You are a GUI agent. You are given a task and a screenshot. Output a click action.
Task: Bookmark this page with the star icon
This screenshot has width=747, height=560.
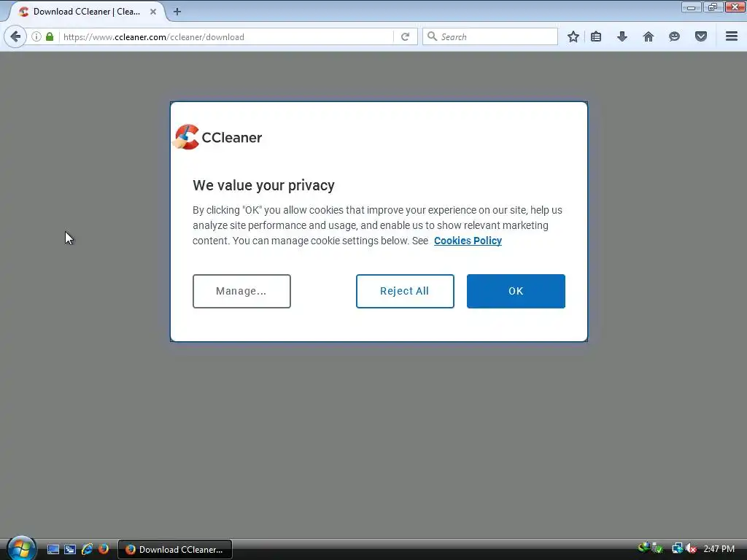[x=573, y=36]
